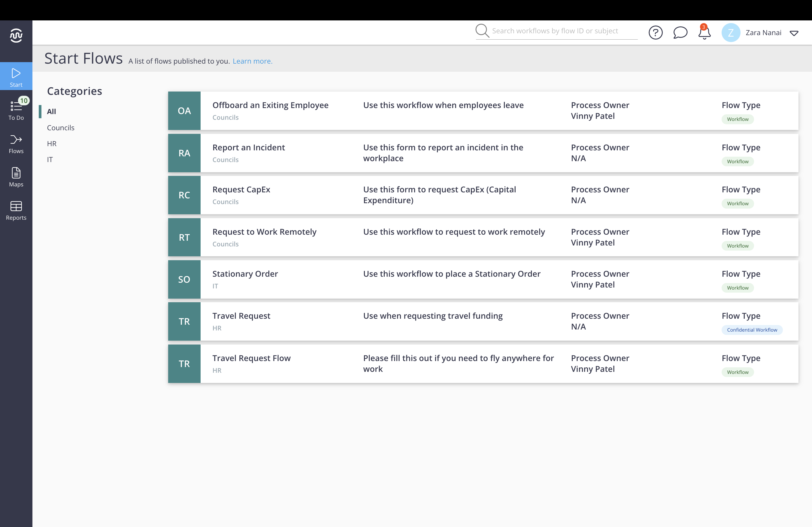
Task: Click the teal SO Stationary Order tile
Action: click(184, 279)
